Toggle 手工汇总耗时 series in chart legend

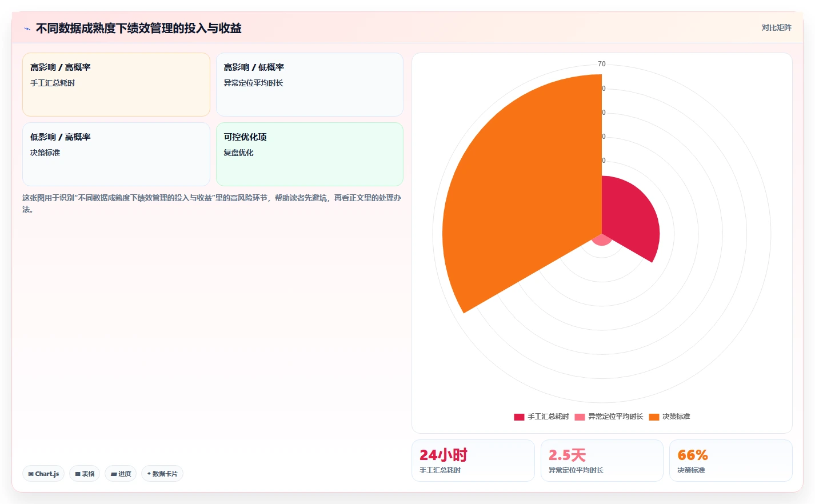click(541, 417)
